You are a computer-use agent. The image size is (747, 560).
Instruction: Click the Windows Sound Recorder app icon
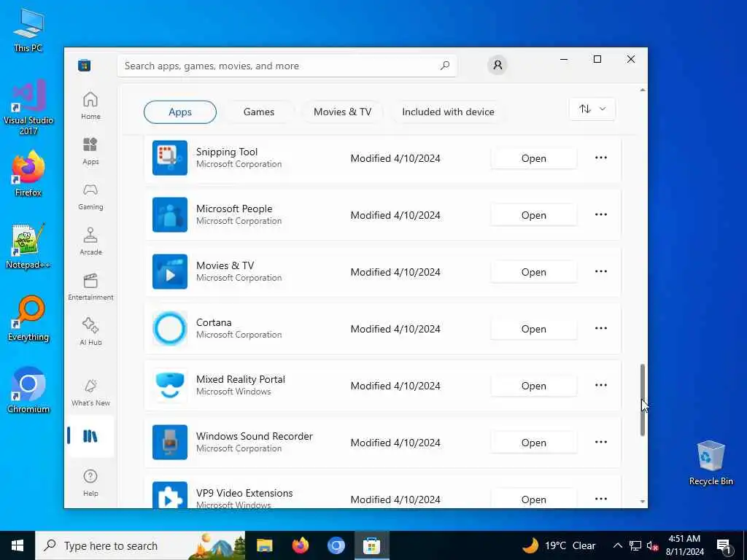tap(169, 443)
